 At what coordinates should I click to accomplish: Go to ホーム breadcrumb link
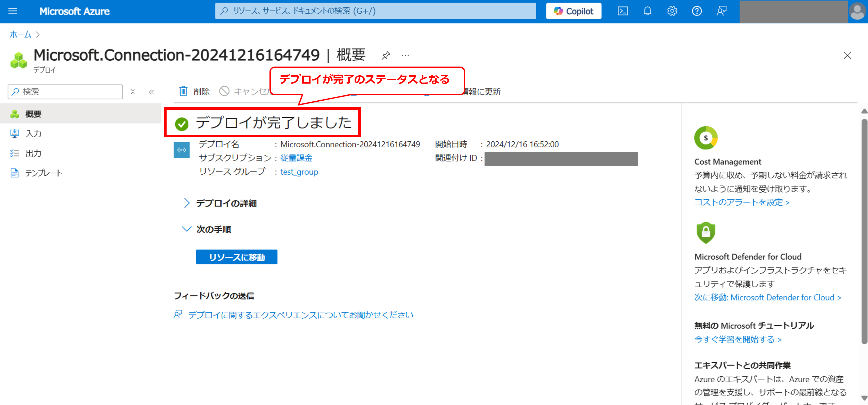click(x=20, y=34)
